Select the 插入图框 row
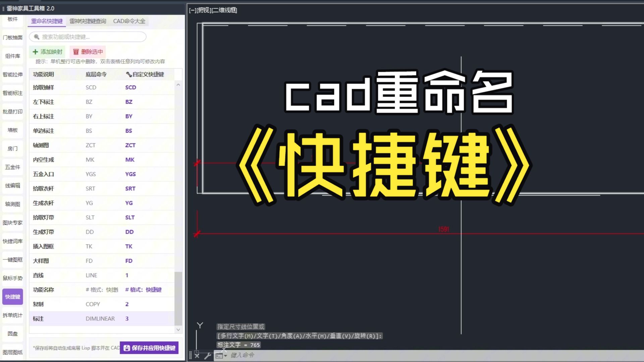The image size is (644, 362). [x=102, y=246]
